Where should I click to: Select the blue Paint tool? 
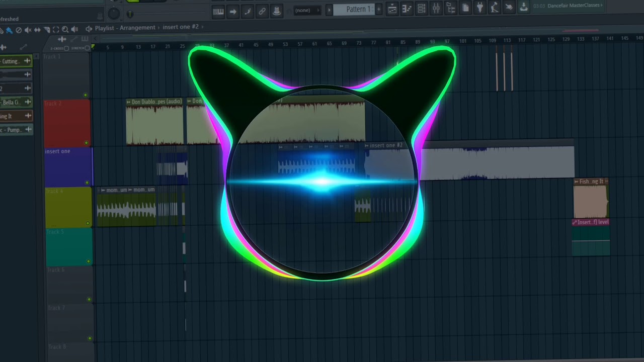(9, 31)
